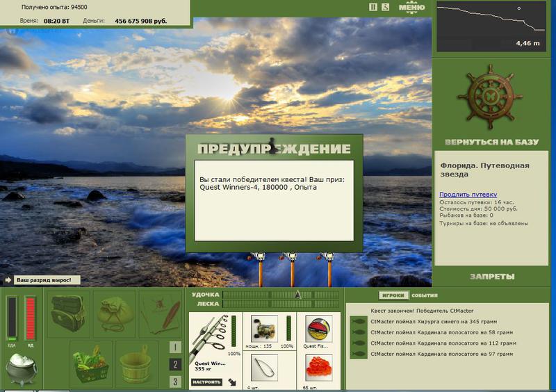Viewport: 556px width, 392px height.
Task: Click fish icon beside 97 грамм catch
Action: 358,354
